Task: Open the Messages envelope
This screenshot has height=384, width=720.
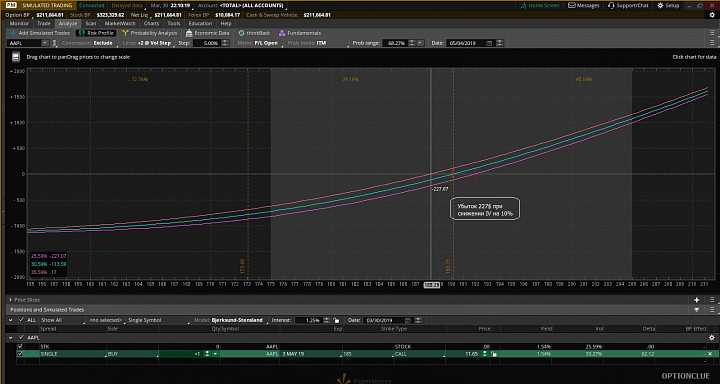Action: coord(584,6)
